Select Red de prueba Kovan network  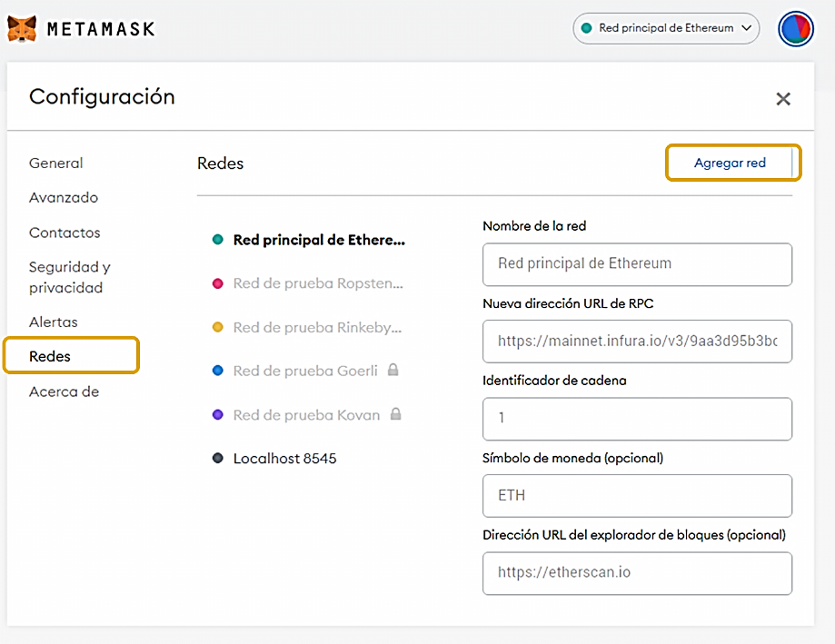(306, 414)
